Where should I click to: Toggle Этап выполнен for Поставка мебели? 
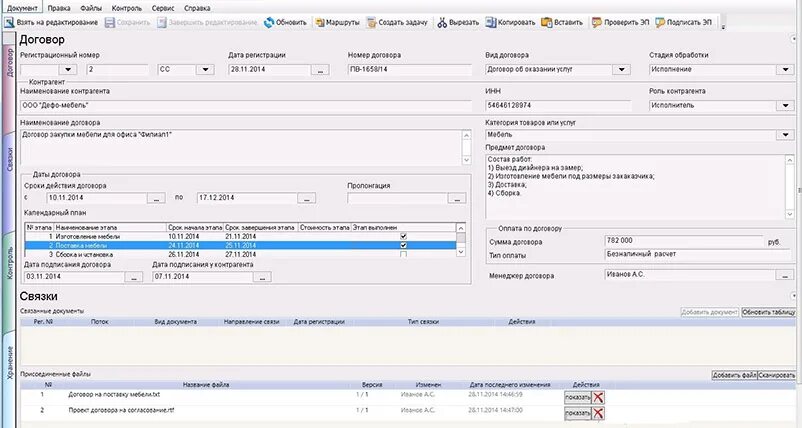tap(404, 245)
